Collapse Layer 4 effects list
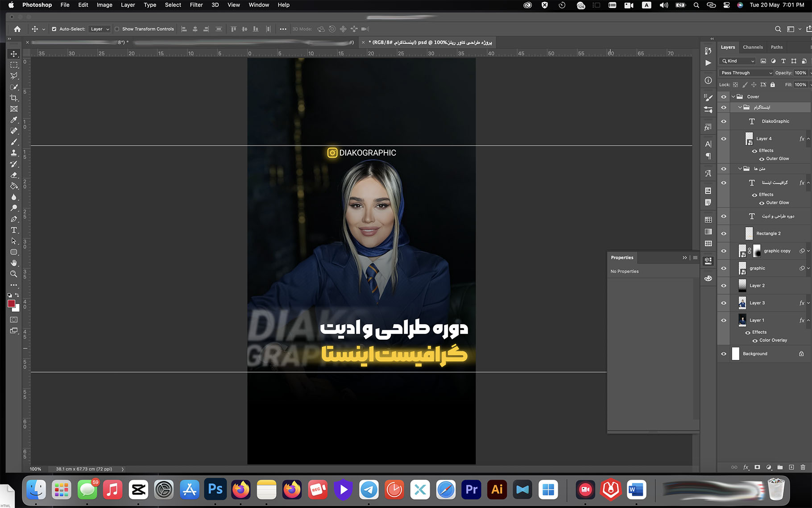This screenshot has width=812, height=508. [x=808, y=139]
